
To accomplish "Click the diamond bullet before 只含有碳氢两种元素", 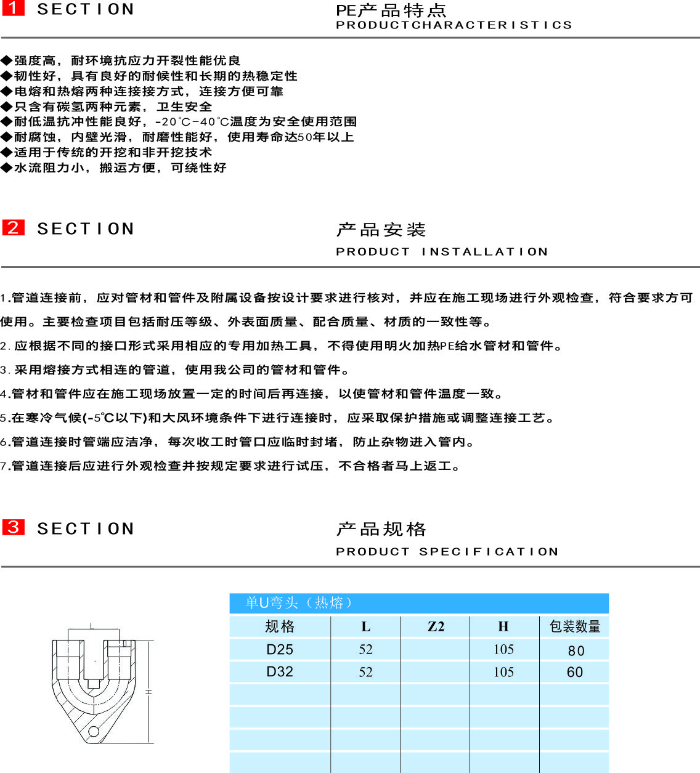I will click(x=7, y=107).
